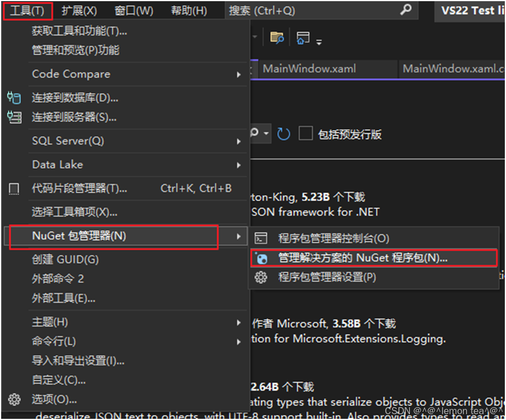Toggle the 包括预发行版 checkbox
Screen dimensions: 506x420
[305, 133]
